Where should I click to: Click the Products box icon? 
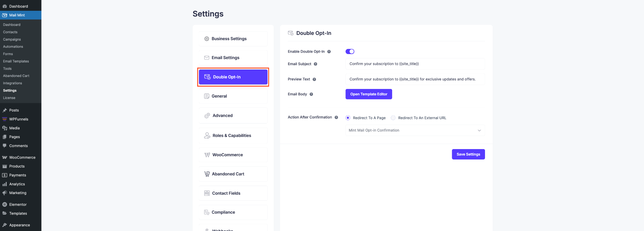pyautogui.click(x=5, y=166)
